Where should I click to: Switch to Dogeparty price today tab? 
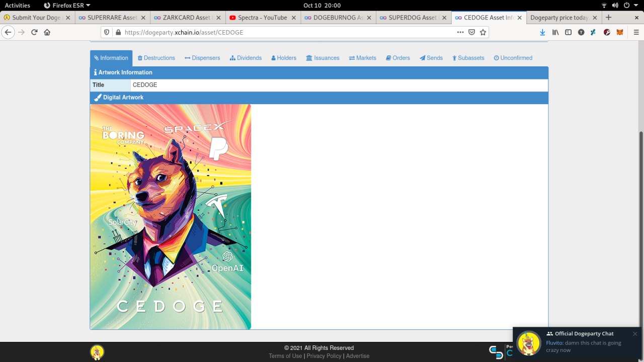click(x=564, y=18)
